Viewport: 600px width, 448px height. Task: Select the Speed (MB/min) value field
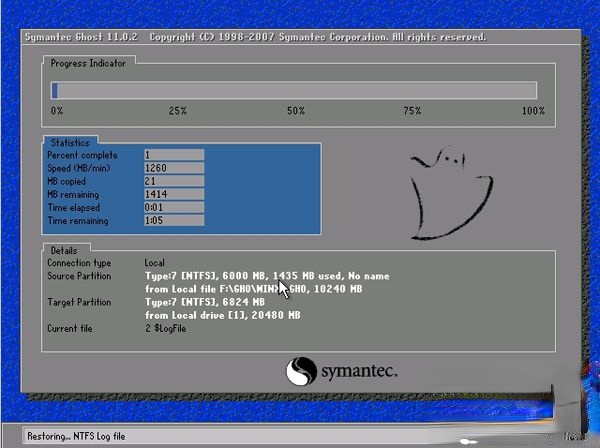(173, 168)
